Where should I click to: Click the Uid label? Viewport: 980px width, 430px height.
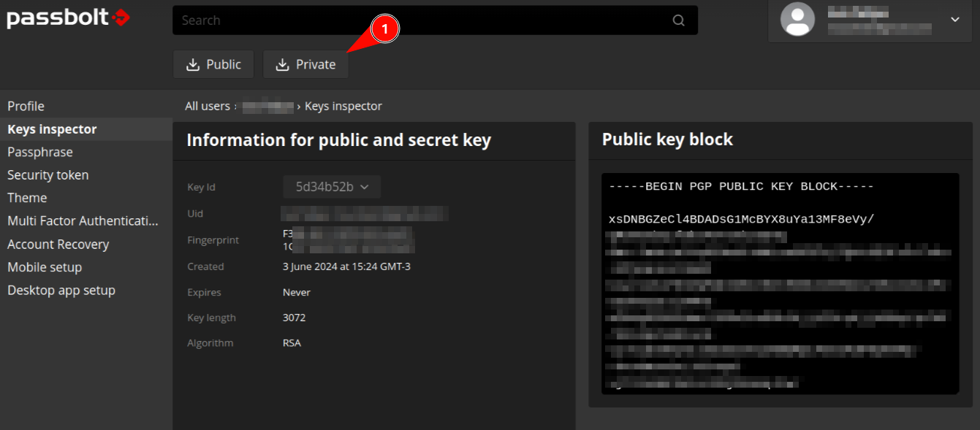(195, 214)
